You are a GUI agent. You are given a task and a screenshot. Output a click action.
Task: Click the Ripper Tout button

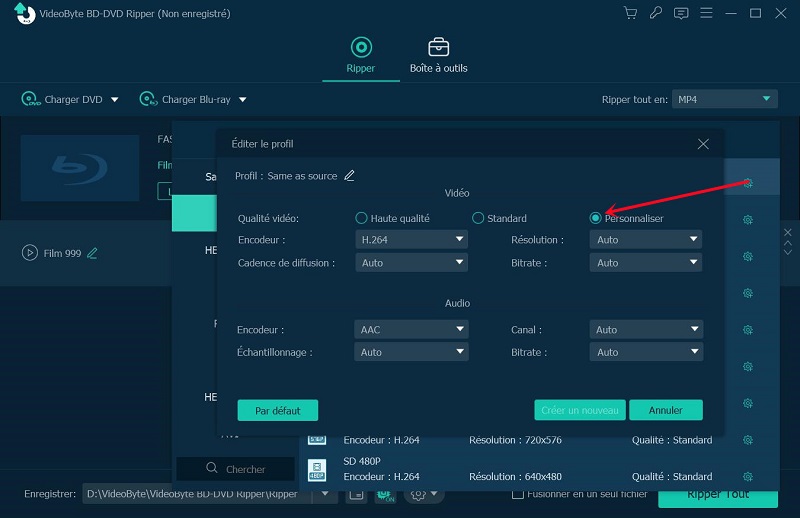click(x=718, y=499)
